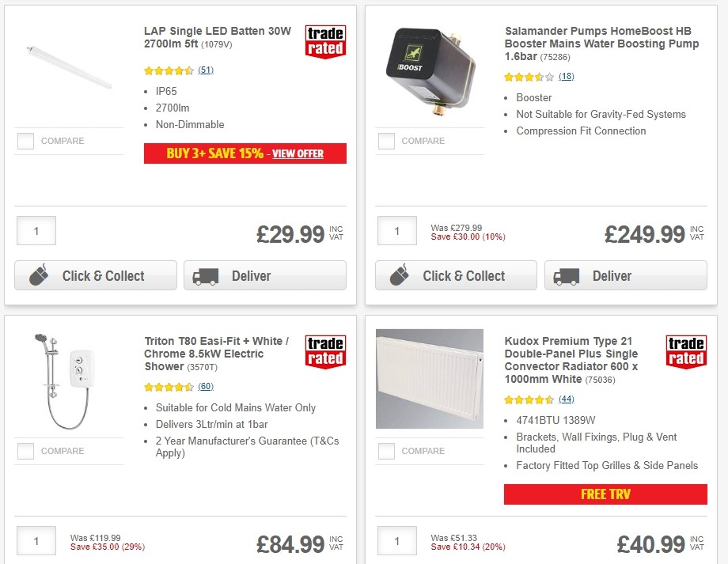728x564 pixels.
Task: Click the FREE TRV banner on the radiator
Action: (x=605, y=494)
